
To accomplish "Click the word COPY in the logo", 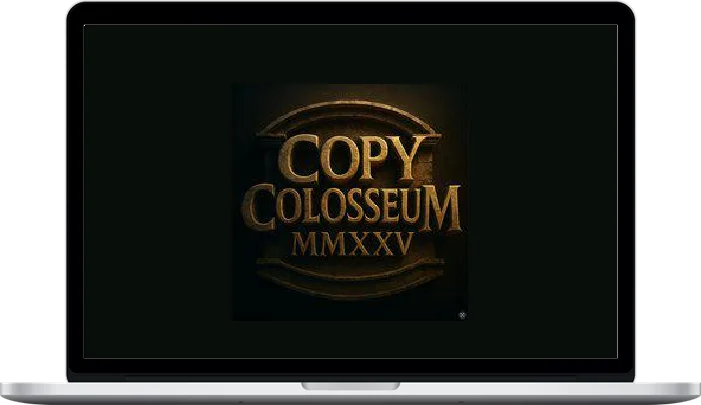I will pyautogui.click(x=351, y=157).
